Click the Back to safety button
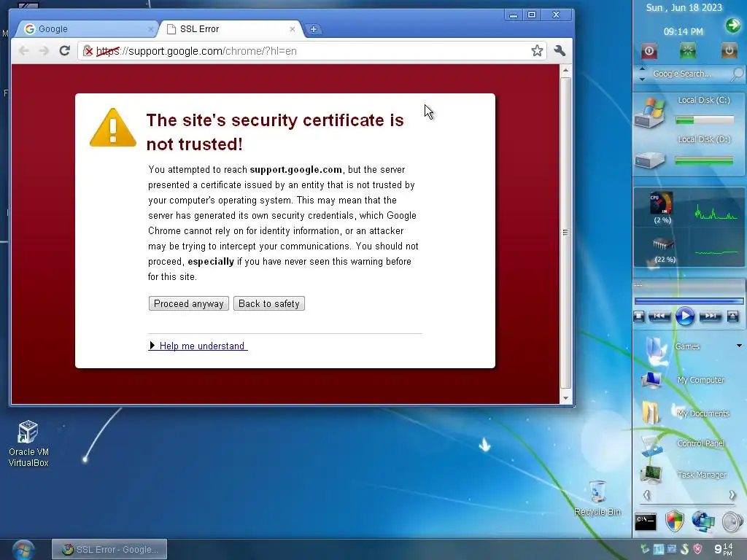Screen dimensions: 747x560 [268, 303]
